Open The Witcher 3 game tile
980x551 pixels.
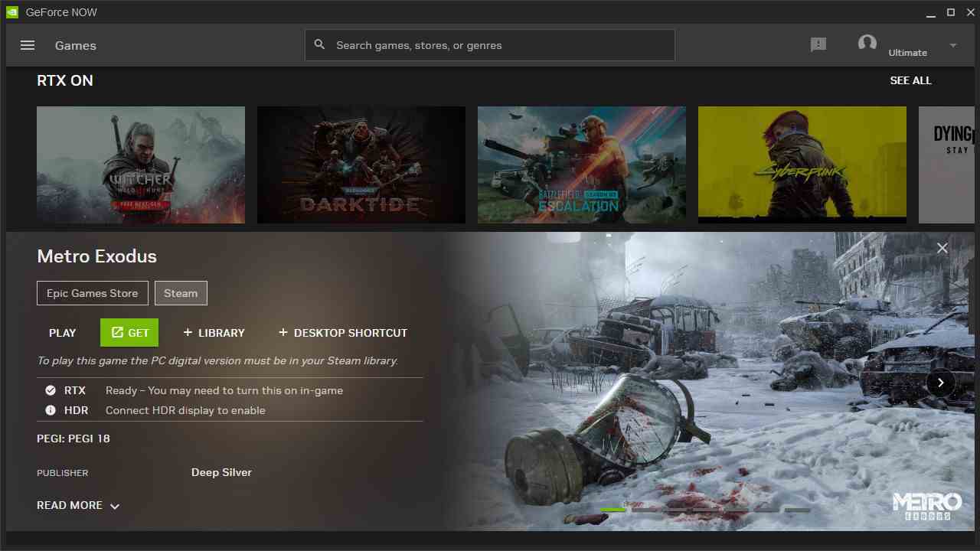click(x=141, y=165)
